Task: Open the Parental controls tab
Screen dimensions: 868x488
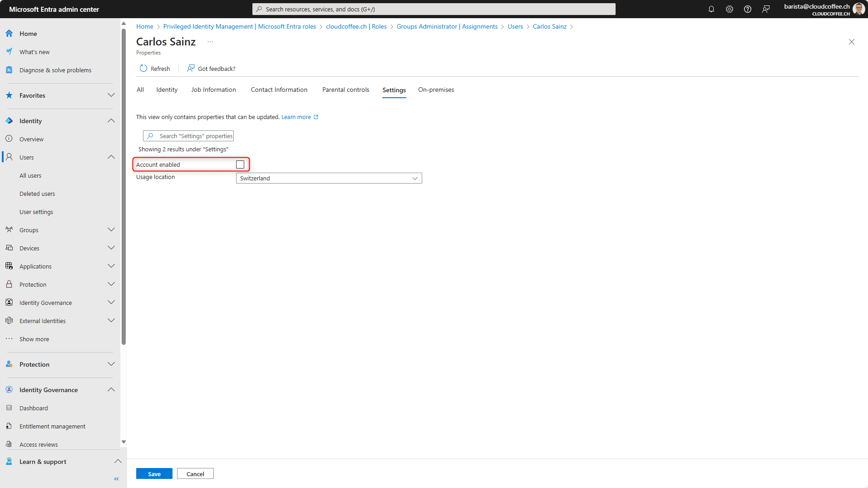Action: pos(345,90)
